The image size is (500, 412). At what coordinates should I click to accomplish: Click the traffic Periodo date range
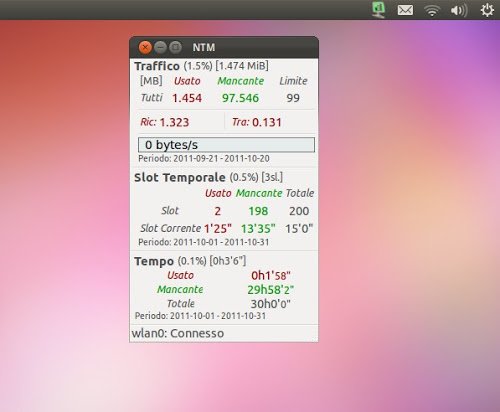point(204,159)
